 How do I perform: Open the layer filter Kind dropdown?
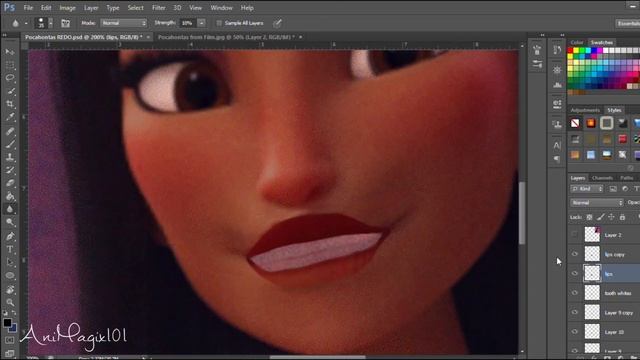[x=587, y=189]
